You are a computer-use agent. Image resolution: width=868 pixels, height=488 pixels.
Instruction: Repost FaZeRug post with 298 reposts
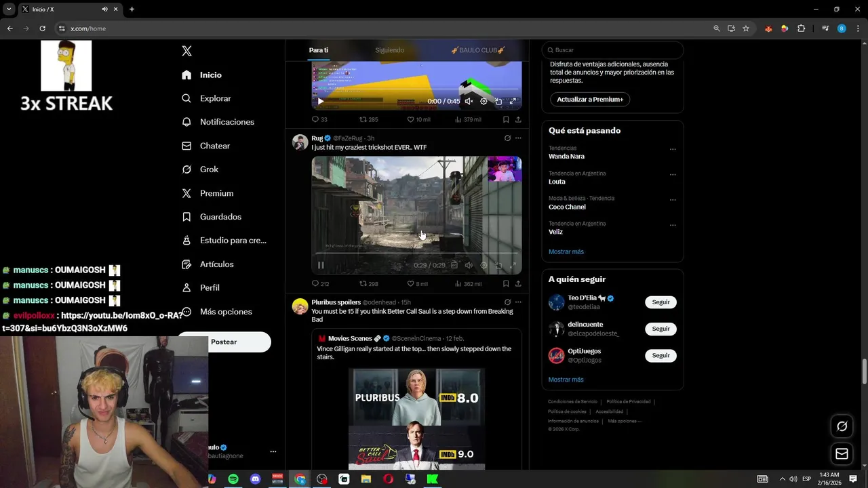368,284
